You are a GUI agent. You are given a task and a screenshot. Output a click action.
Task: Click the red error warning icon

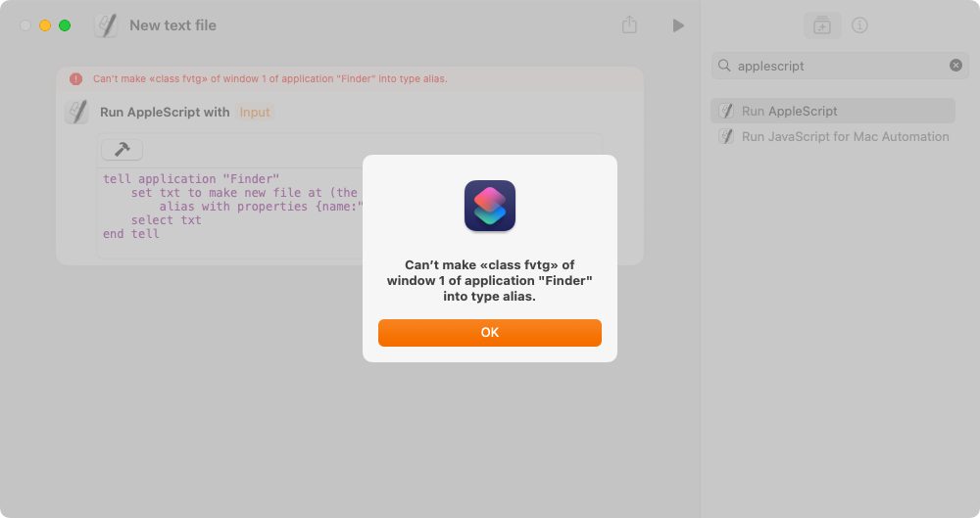coord(75,78)
